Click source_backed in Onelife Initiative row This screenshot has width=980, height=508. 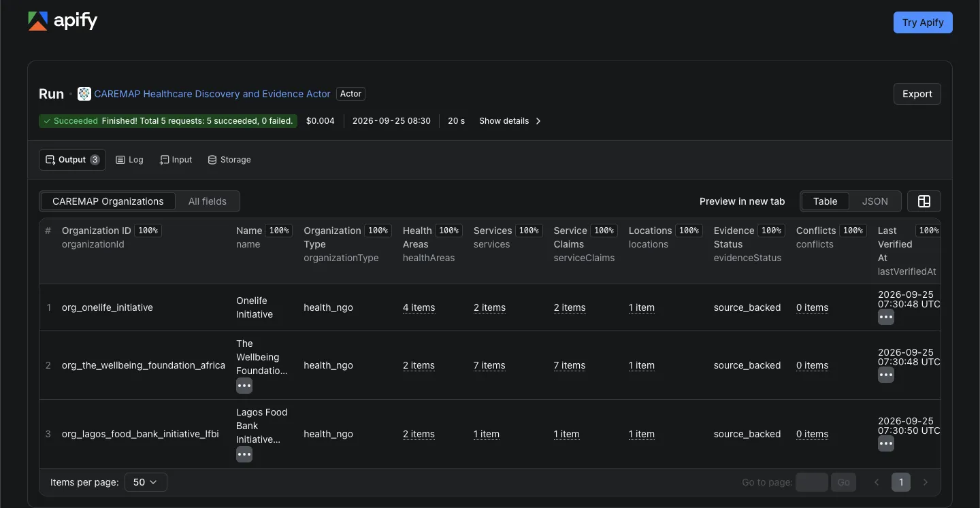(747, 307)
